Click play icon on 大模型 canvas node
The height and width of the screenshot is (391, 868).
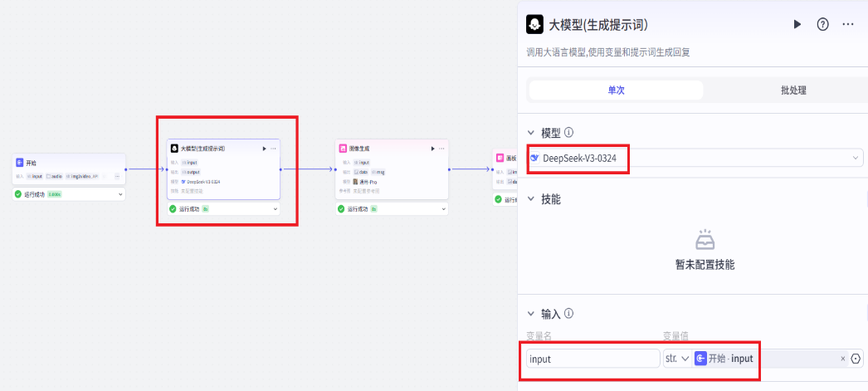click(x=264, y=149)
